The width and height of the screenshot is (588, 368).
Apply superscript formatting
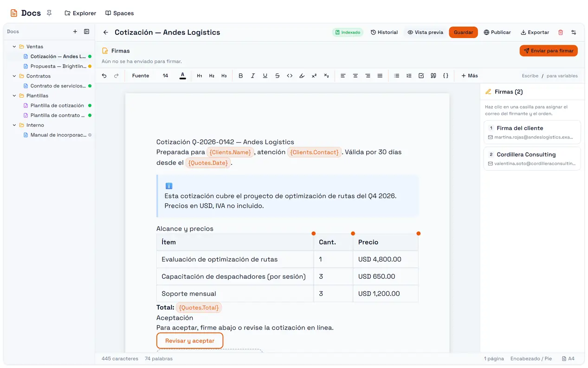[314, 76]
